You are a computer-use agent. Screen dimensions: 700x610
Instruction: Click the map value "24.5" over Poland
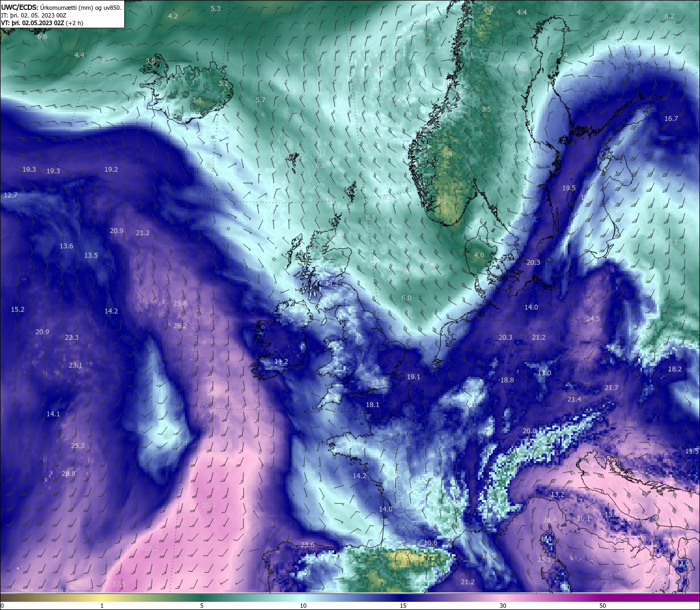593,319
